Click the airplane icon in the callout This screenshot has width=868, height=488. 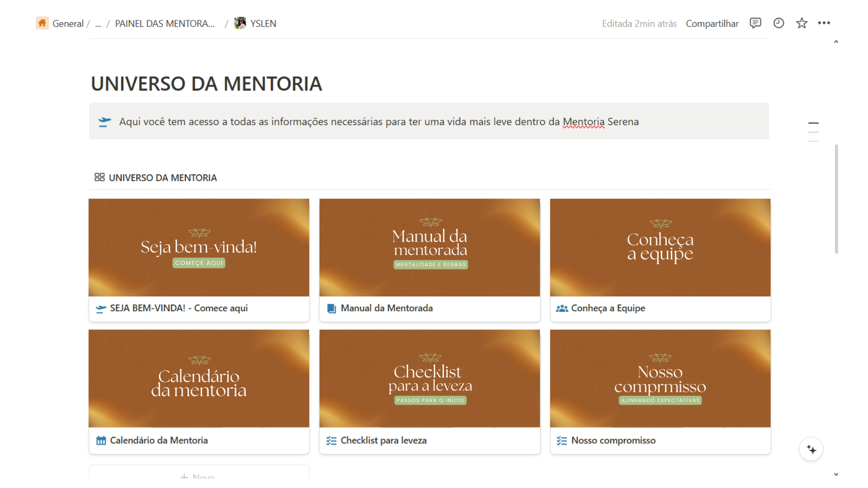coord(105,121)
